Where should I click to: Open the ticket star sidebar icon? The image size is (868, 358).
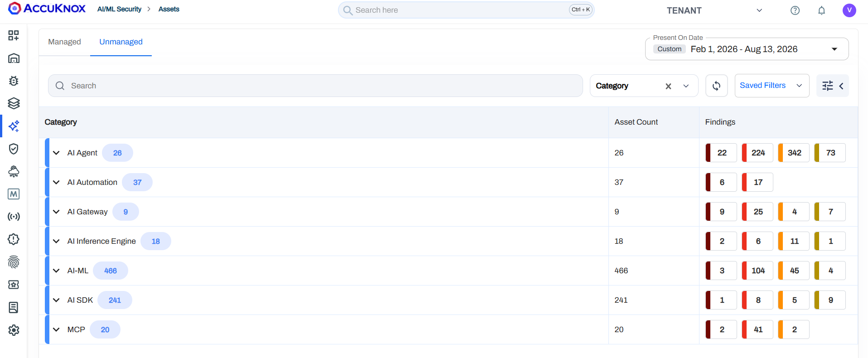point(14,285)
